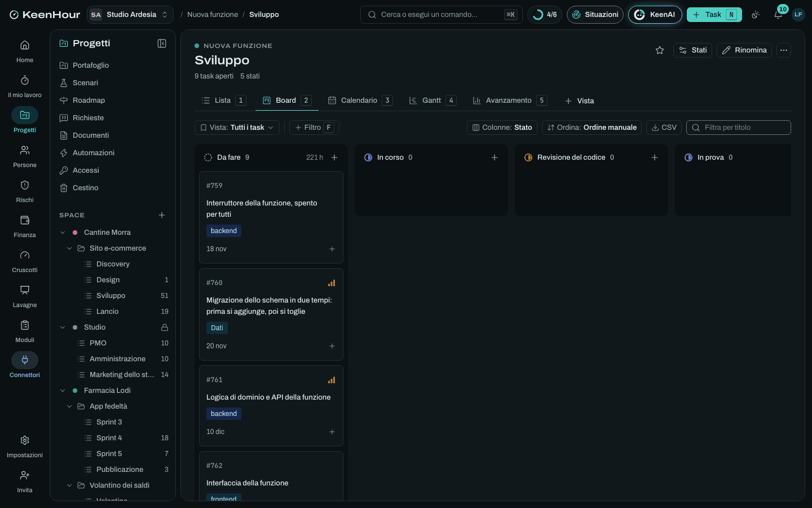Image resolution: width=812 pixels, height=508 pixels.
Task: Switch to Gantt tab
Action: click(x=432, y=100)
